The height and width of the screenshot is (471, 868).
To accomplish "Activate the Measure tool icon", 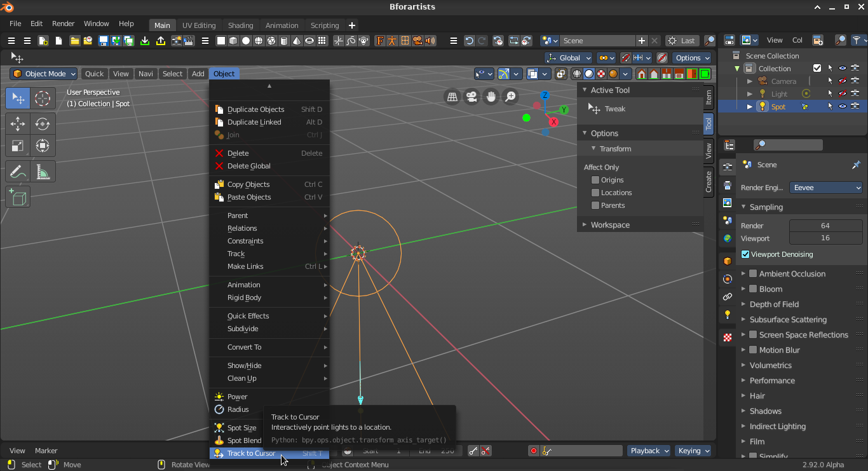I will coord(43,172).
